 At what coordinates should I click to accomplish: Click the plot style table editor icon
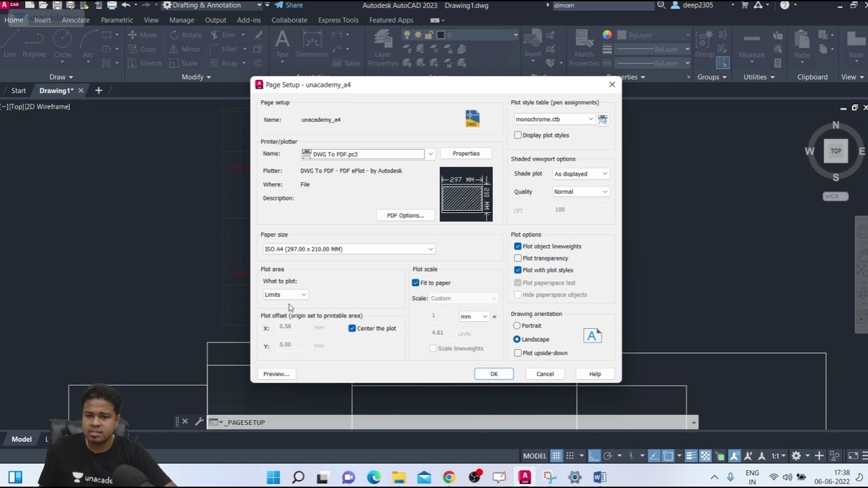[x=602, y=119]
